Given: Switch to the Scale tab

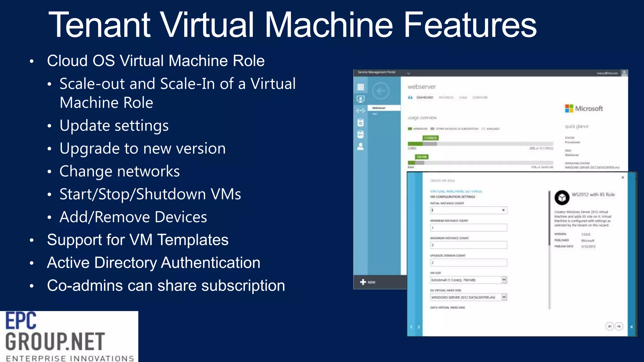Looking at the screenshot, I should tap(463, 98).
